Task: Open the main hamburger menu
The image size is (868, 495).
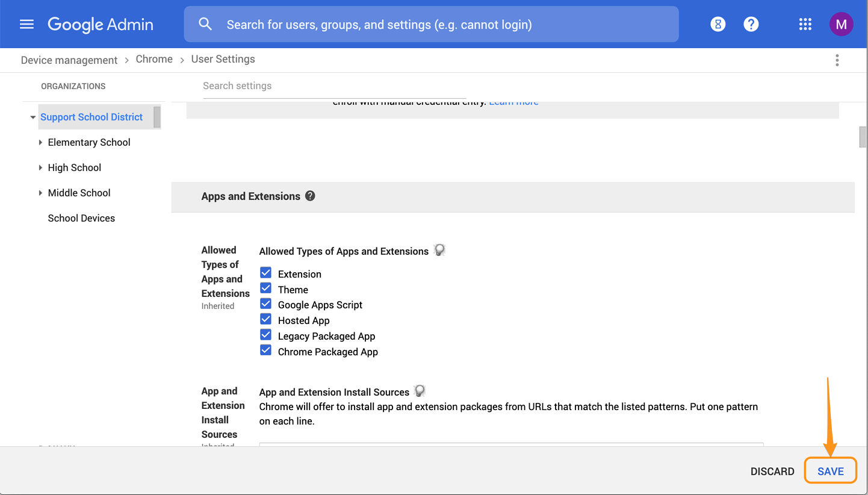Action: [x=26, y=24]
